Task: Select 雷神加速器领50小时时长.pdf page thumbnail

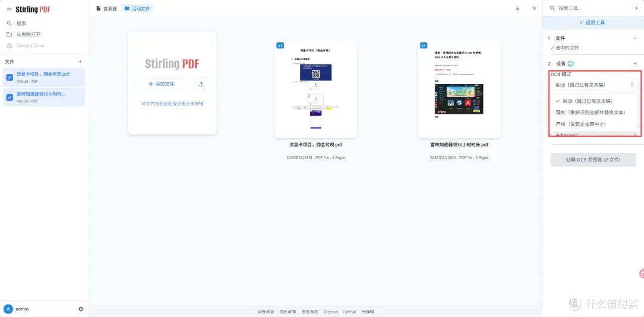Action: point(459,89)
